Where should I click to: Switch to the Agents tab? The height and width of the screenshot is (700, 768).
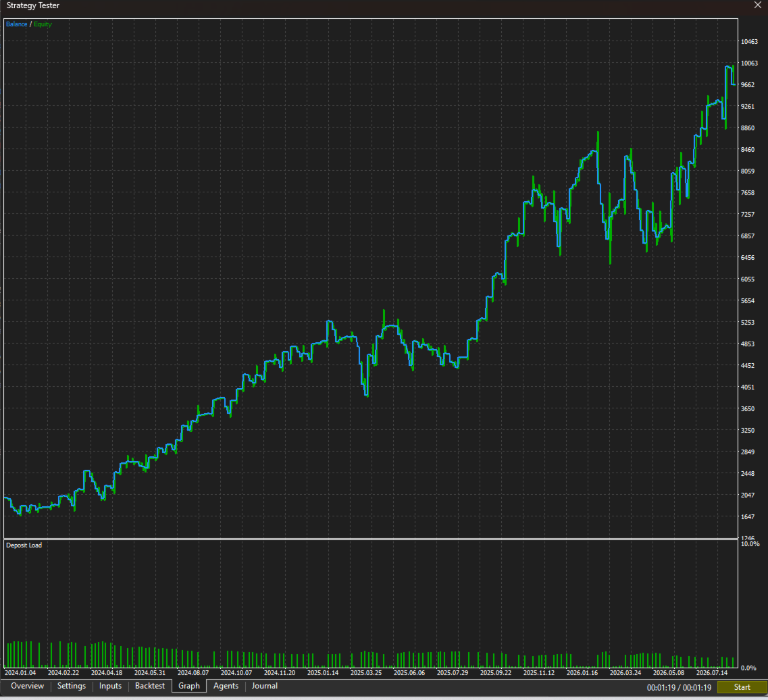226,686
